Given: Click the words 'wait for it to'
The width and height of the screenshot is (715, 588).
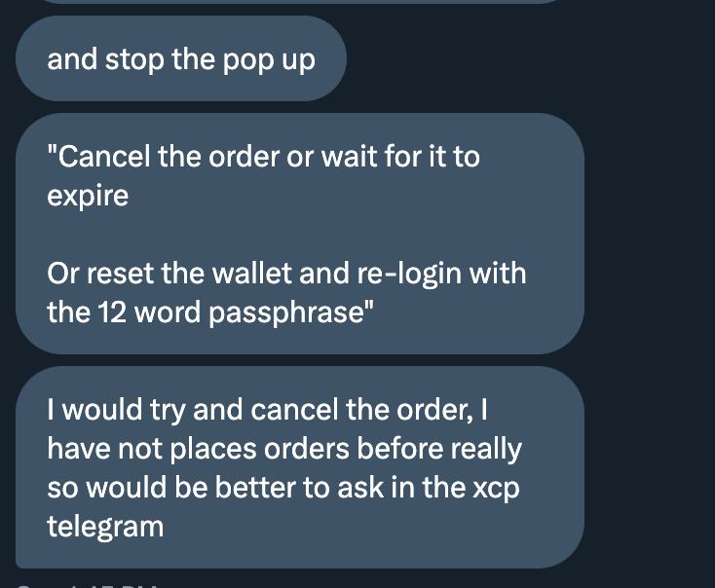Looking at the screenshot, I should tap(400, 157).
